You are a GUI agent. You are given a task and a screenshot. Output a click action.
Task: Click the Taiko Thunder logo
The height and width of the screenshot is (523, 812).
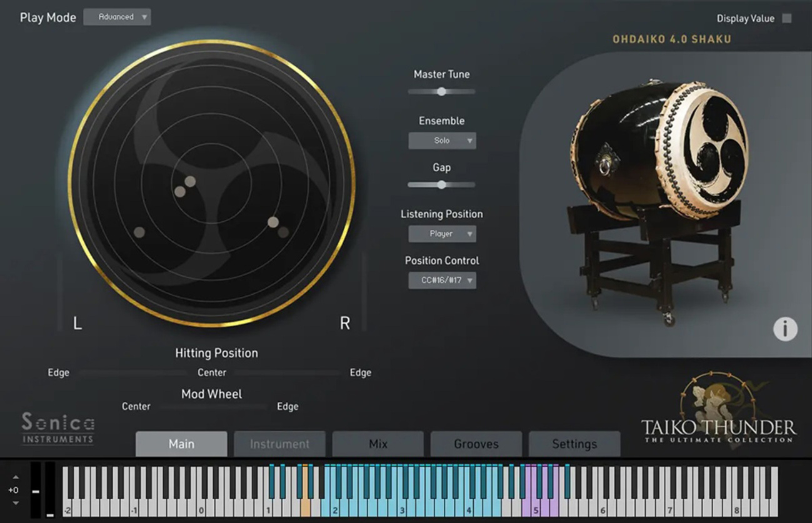(x=719, y=407)
